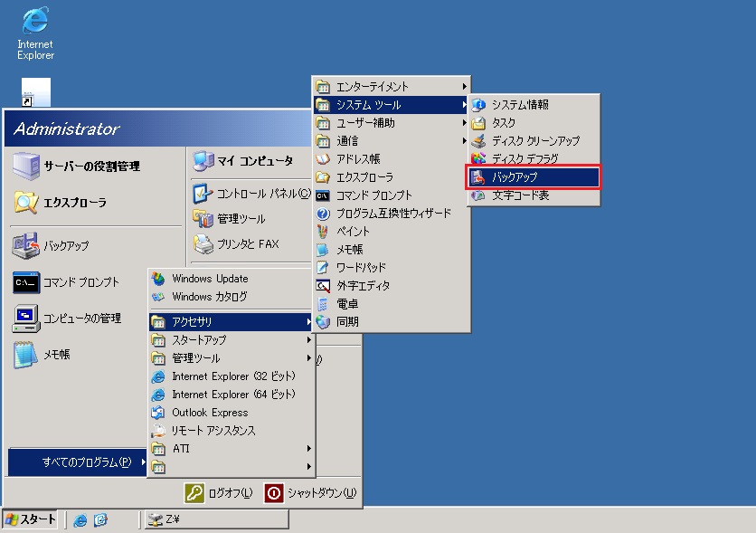Expand the エンターテイメント submenu

[x=373, y=87]
